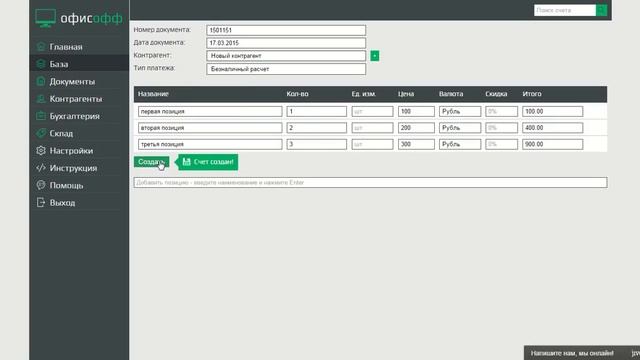
Task: Edit the третья позиция name field
Action: click(x=210, y=144)
